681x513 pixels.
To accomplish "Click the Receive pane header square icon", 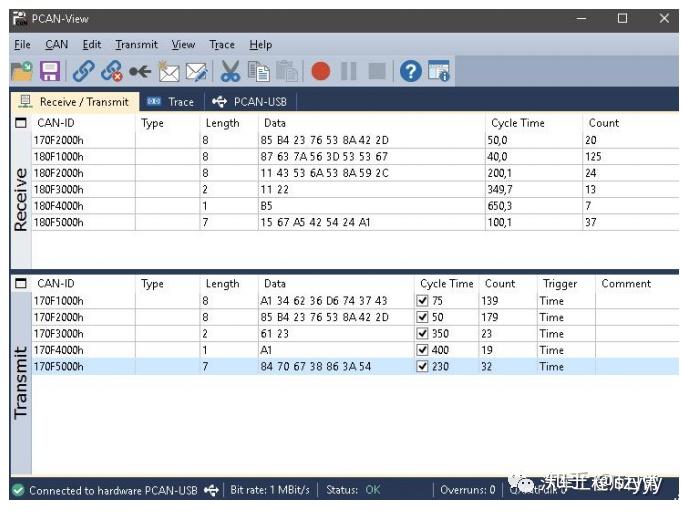I will 21,122.
